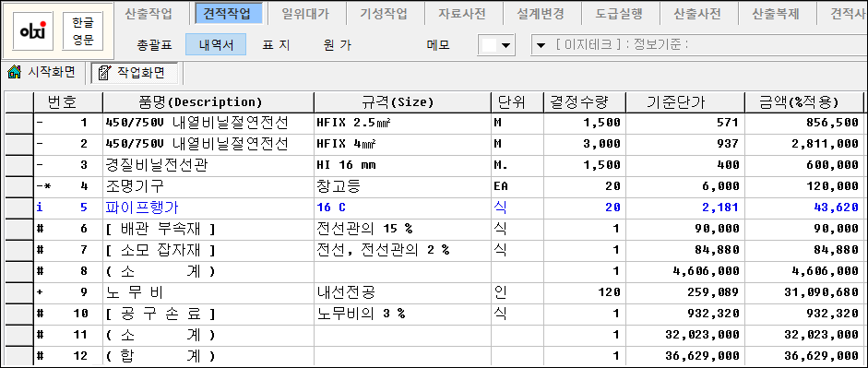
Task: Open the 설계변경 tab
Action: click(541, 14)
